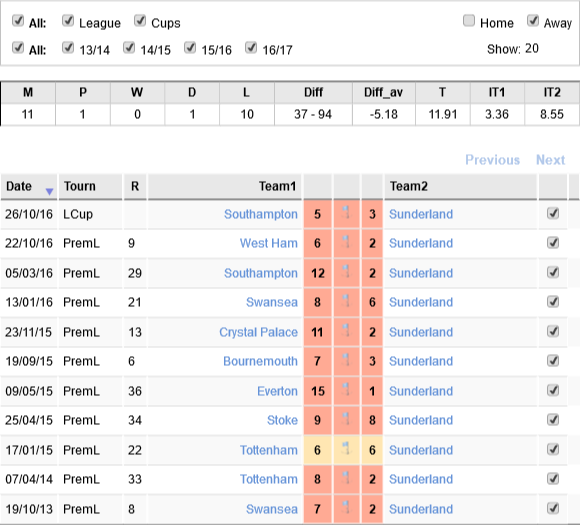
Task: Uncheck the Cups filter checkbox
Action: (x=140, y=21)
